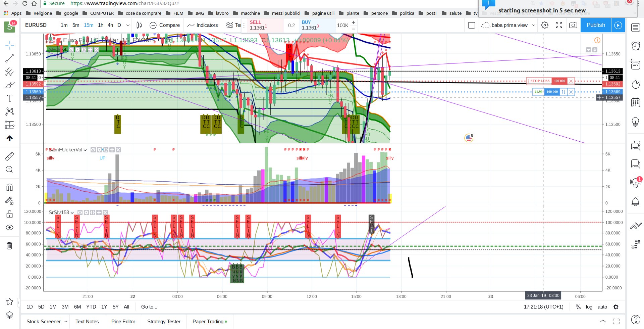This screenshot has width=644, height=329.
Task: Open the economic calendar panel
Action: click(636, 102)
